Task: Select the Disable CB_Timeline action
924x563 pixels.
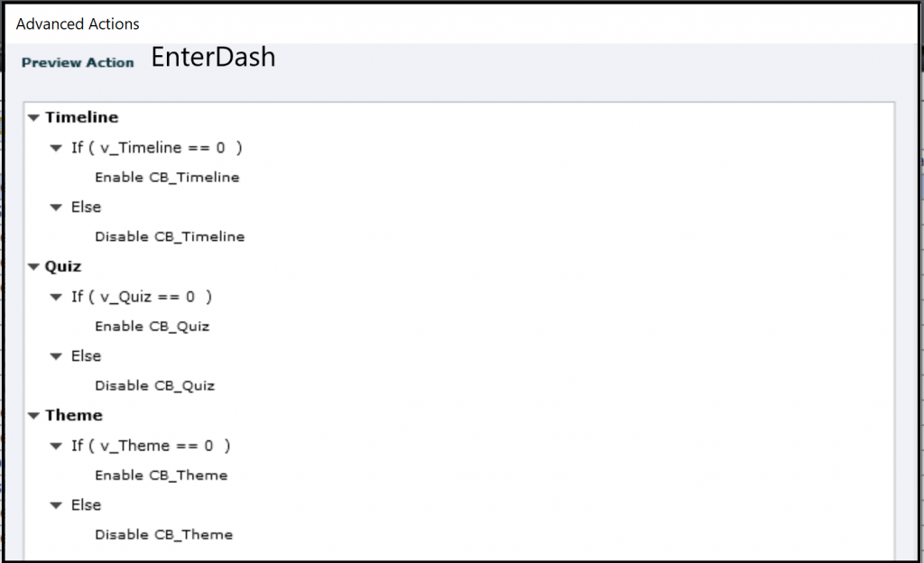Action: pyautogui.click(x=170, y=237)
